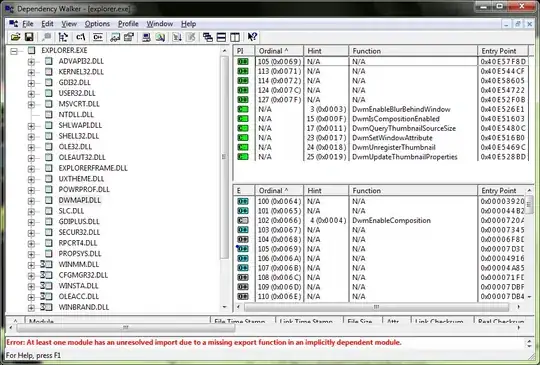Click the Tile Vertically icon
Viewport: 540px width, 365px height.
tap(235, 37)
